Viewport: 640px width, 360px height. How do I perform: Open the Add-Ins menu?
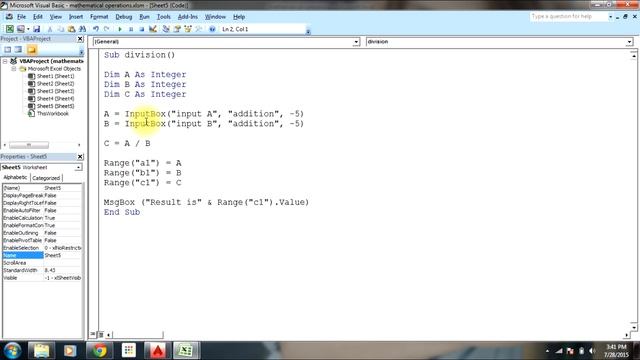(188, 17)
